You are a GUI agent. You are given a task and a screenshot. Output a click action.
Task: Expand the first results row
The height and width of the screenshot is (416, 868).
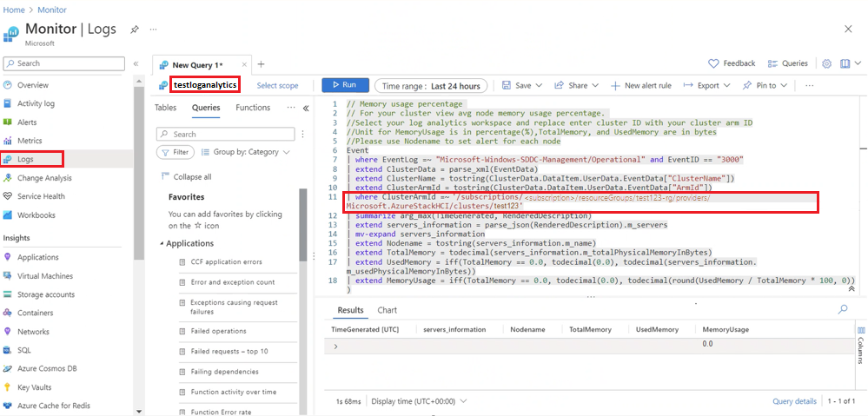(336, 346)
